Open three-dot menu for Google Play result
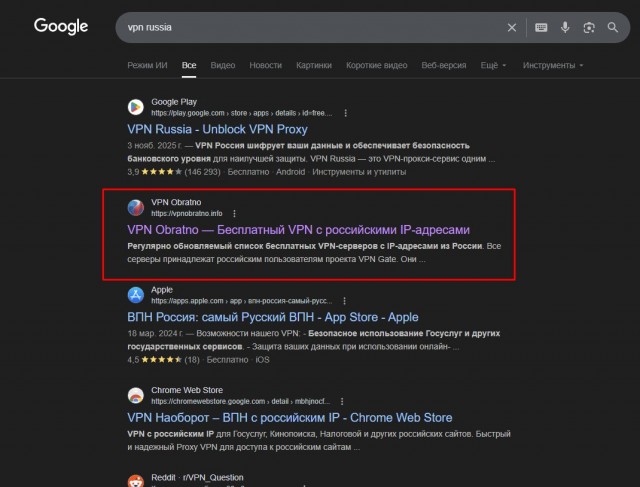Image resolution: width=640 pixels, height=487 pixels. coord(346,113)
